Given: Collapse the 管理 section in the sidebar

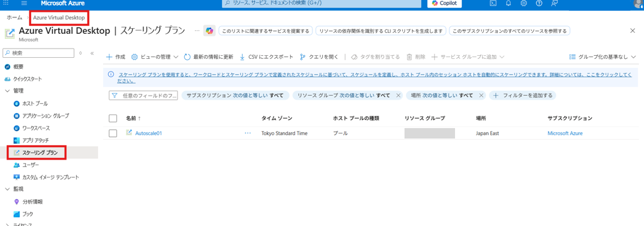Looking at the screenshot, I should point(7,91).
